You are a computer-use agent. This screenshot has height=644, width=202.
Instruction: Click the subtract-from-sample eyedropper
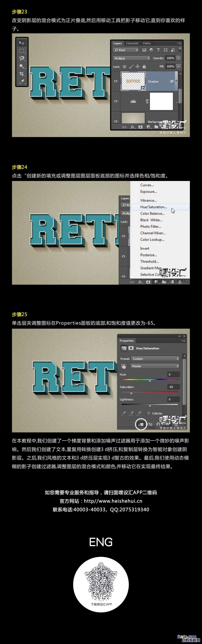tap(139, 413)
